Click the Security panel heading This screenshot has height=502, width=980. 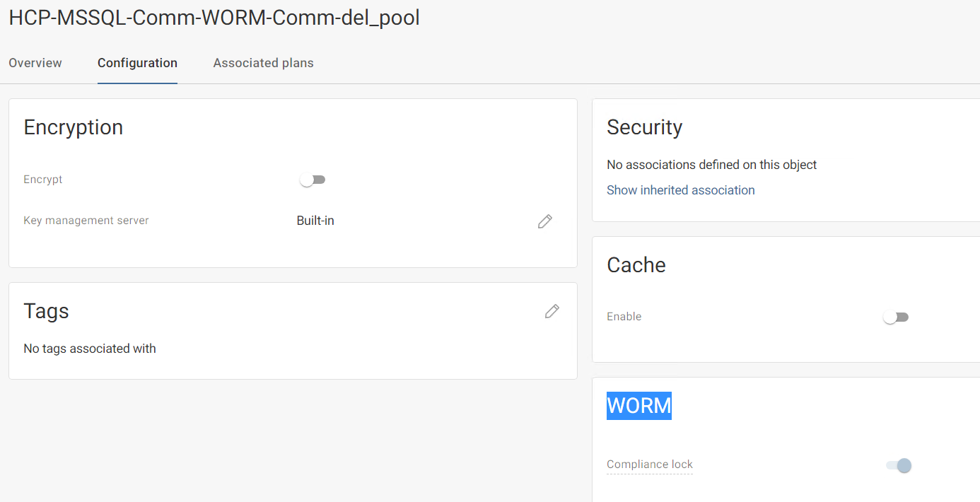click(x=645, y=127)
